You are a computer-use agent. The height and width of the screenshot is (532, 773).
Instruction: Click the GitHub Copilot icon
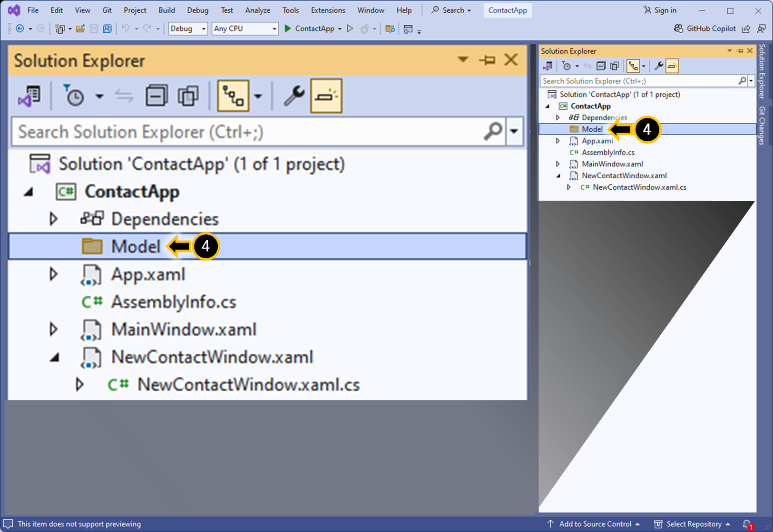pyautogui.click(x=679, y=29)
